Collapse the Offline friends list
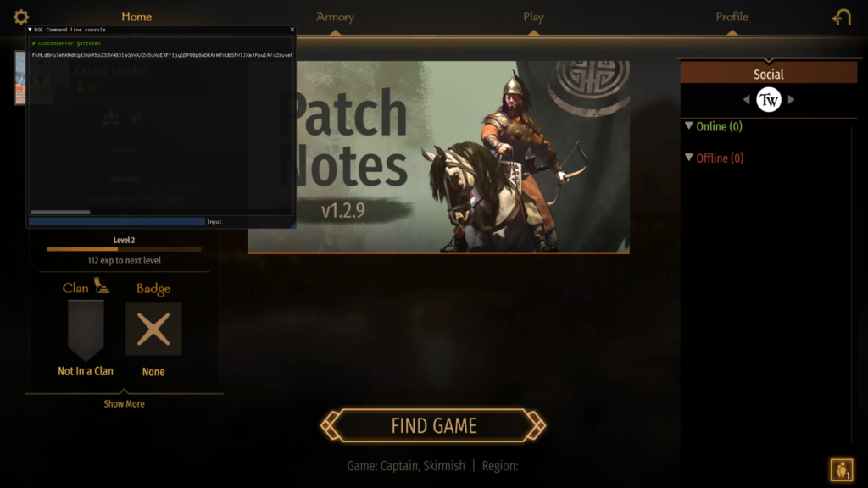Viewport: 868px width, 488px height. tap(689, 157)
